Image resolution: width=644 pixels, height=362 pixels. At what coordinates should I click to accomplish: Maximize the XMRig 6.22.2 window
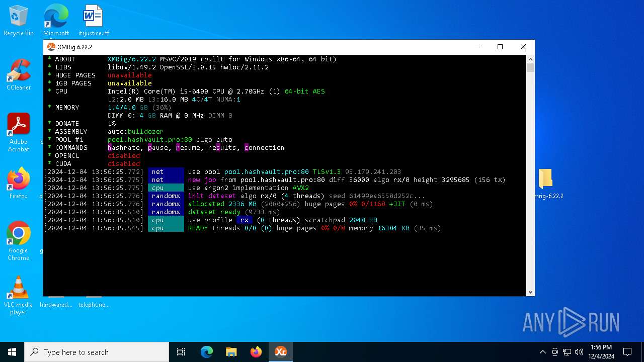(500, 47)
